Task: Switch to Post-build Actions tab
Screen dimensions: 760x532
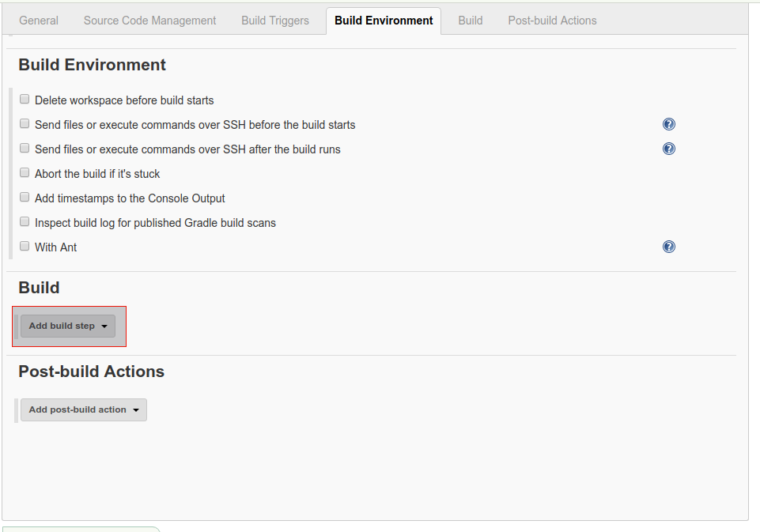Action: [x=552, y=21]
